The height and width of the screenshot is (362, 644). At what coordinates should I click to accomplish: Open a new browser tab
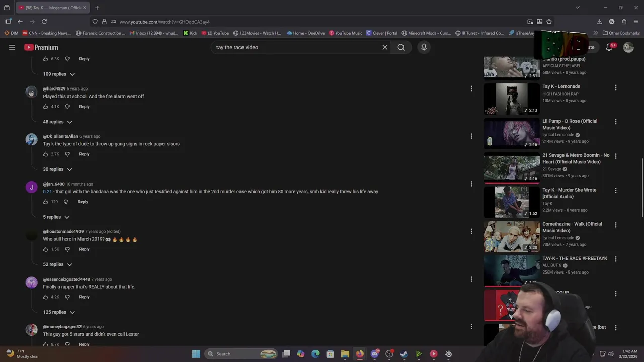(97, 8)
